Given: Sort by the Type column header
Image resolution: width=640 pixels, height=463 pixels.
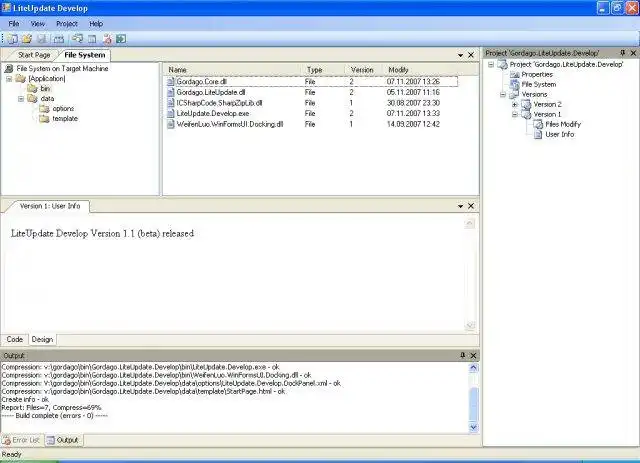Looking at the screenshot, I should coord(323,70).
